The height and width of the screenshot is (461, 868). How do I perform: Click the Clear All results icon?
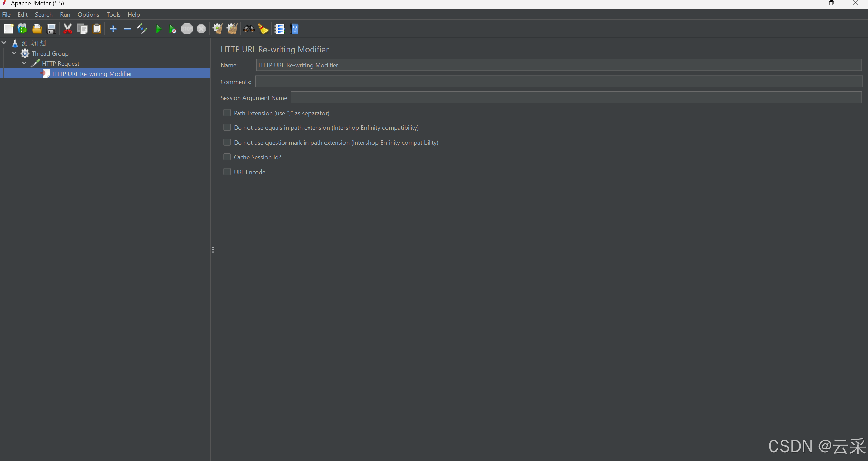pos(232,29)
